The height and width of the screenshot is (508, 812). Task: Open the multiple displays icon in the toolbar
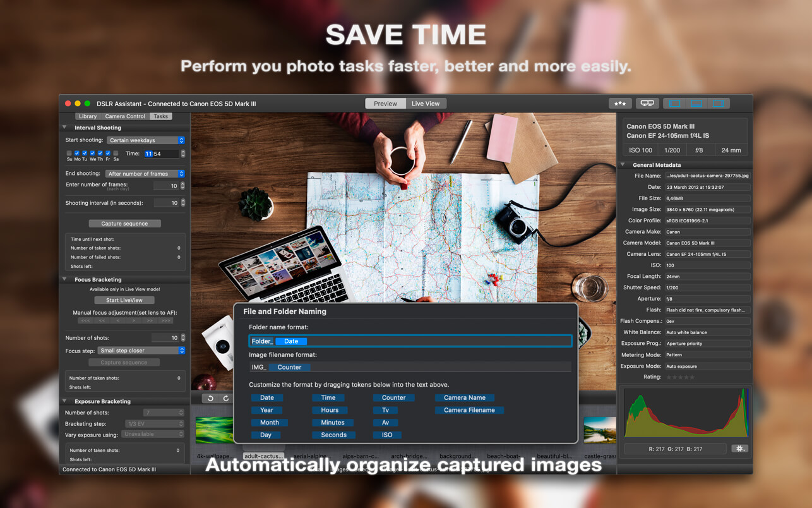point(647,103)
